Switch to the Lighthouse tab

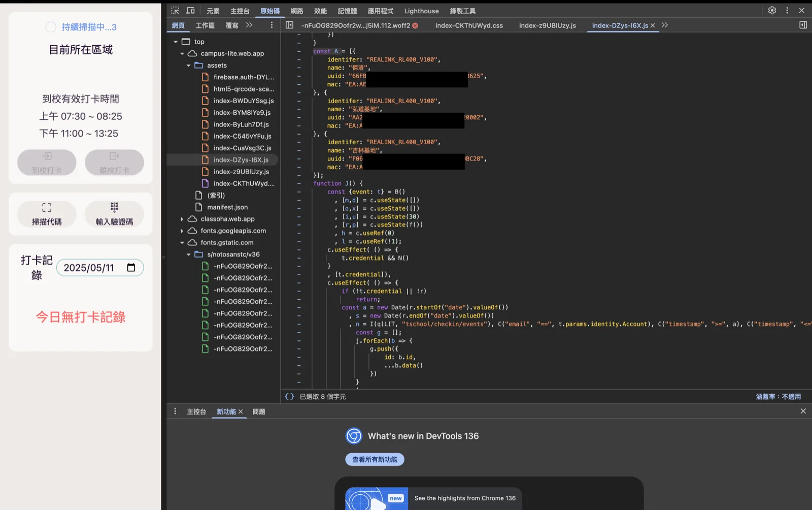(421, 11)
